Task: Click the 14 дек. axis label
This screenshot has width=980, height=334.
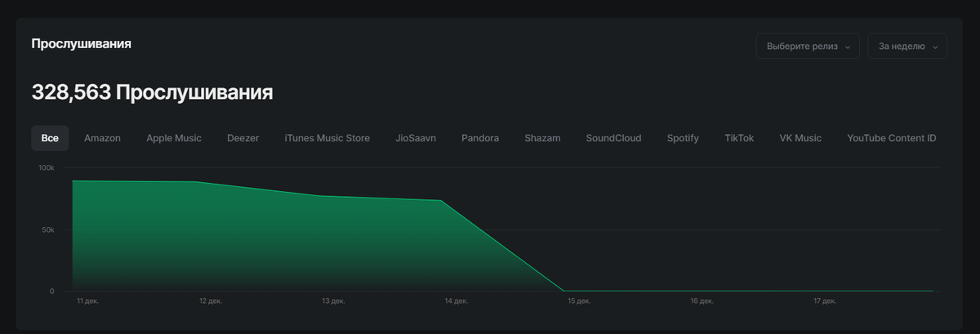Action: pyautogui.click(x=456, y=301)
